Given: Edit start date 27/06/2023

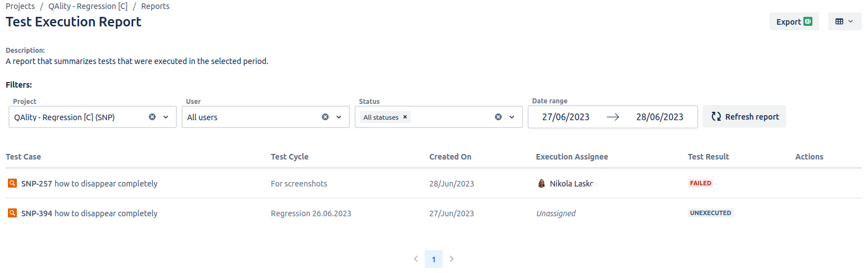Looking at the screenshot, I should [566, 117].
